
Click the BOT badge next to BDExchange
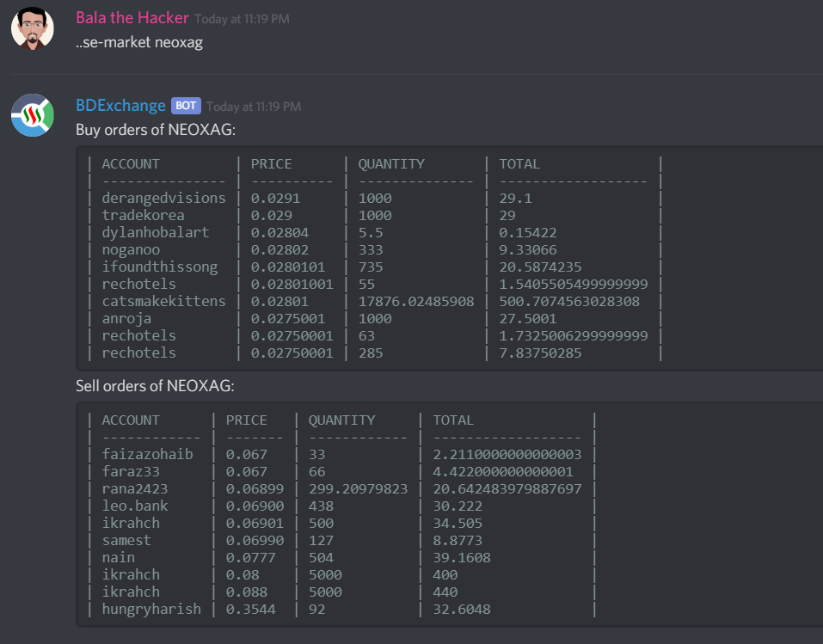click(x=186, y=106)
